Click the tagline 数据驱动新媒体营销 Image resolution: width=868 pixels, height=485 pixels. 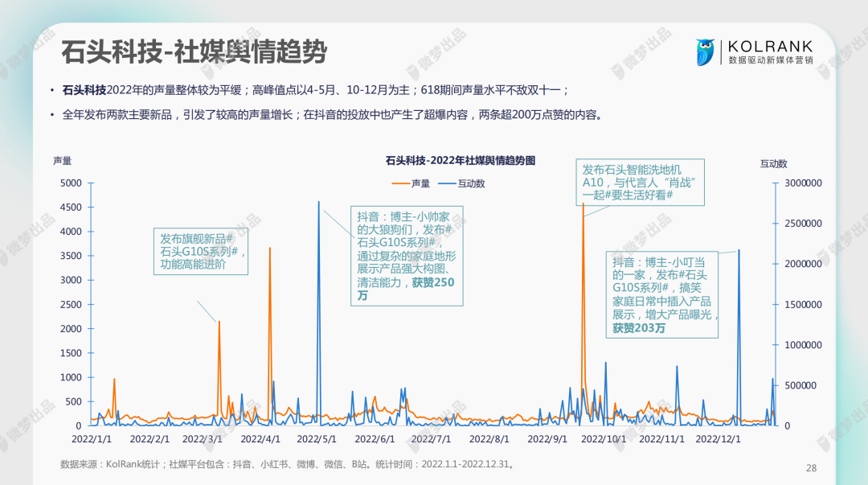click(771, 60)
